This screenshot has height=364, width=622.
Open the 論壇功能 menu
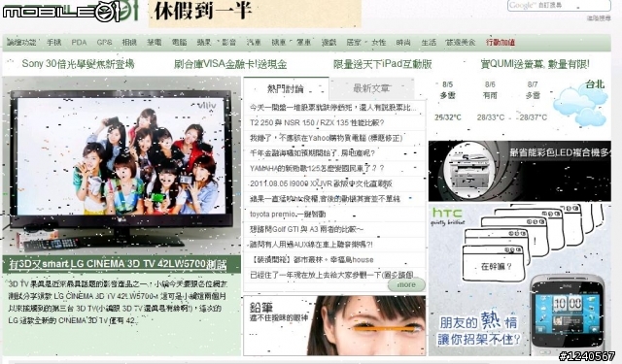coord(21,42)
